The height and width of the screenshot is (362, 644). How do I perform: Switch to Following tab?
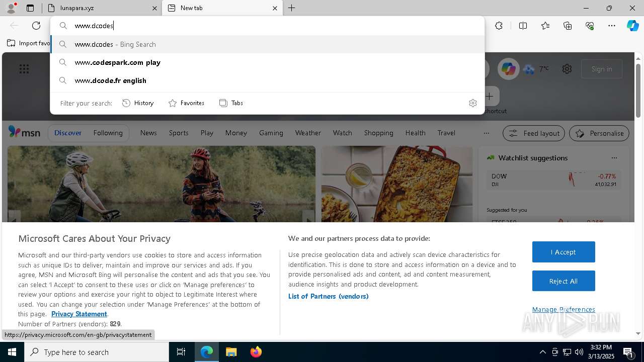point(108,133)
